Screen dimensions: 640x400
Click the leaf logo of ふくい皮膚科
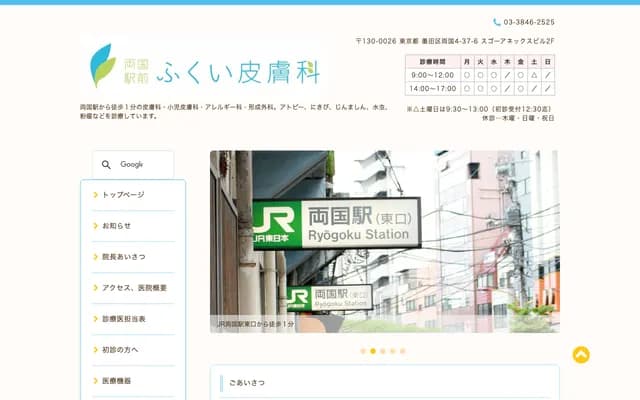pos(101,66)
